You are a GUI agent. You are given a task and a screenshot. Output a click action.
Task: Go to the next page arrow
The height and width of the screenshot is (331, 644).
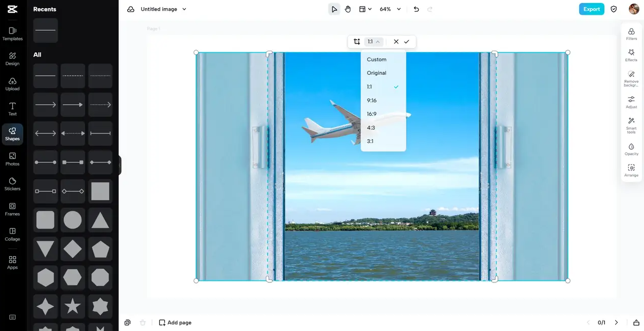tap(616, 322)
